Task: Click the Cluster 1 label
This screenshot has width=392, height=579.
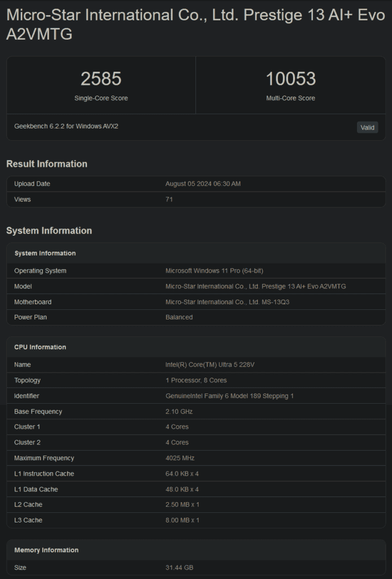Action: (x=27, y=427)
